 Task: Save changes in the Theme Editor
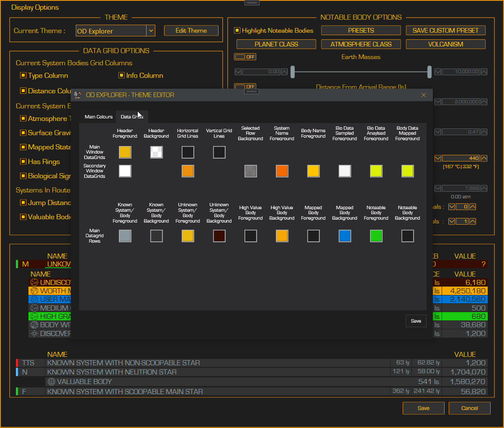(x=416, y=321)
